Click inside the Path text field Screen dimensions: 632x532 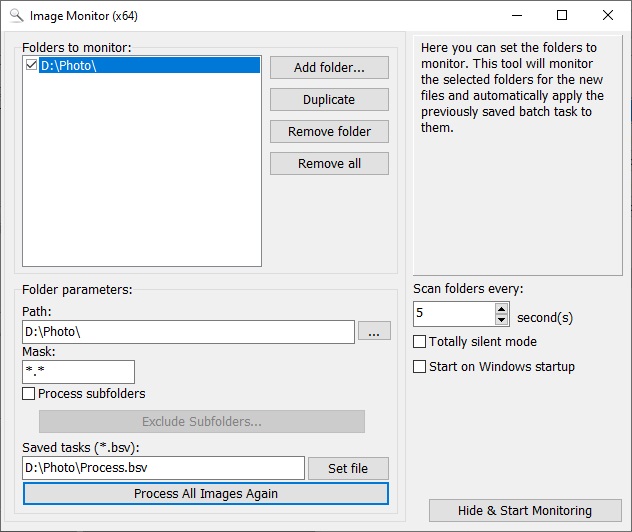click(x=188, y=332)
